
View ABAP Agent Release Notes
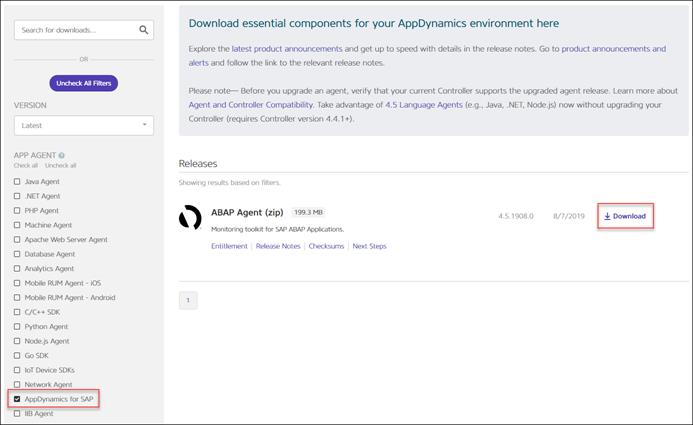278,246
